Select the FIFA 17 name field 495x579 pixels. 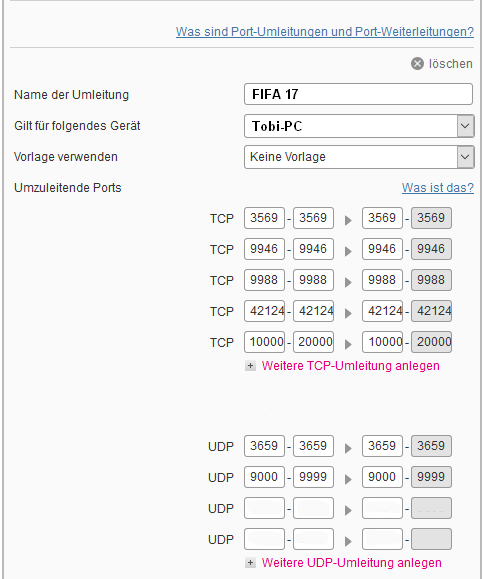pos(358,94)
